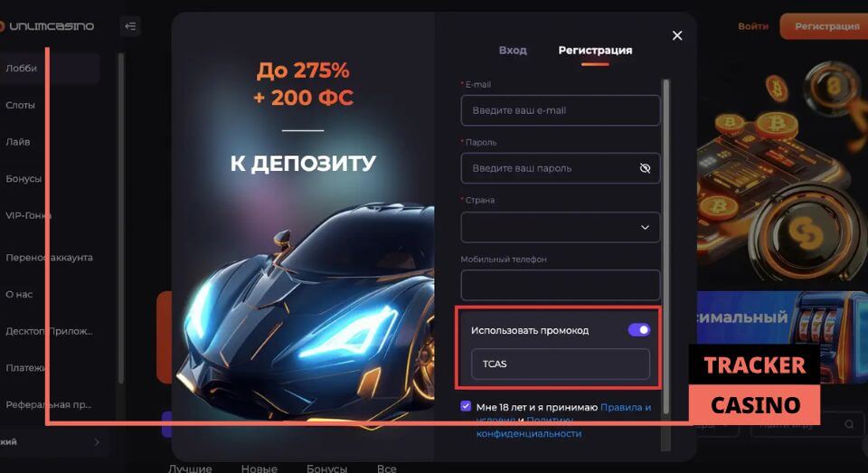Turn off the use promo code switch

(x=639, y=330)
